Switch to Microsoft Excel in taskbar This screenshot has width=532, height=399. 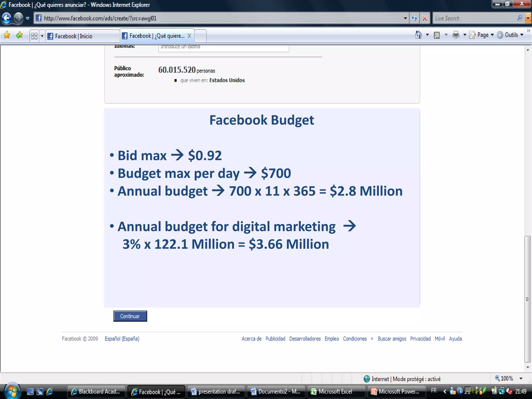tap(335, 391)
